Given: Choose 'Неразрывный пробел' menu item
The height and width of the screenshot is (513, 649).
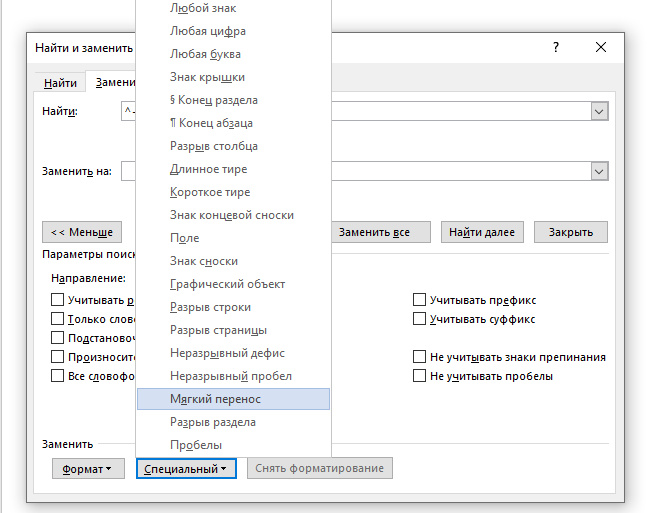Looking at the screenshot, I should click(232, 376).
